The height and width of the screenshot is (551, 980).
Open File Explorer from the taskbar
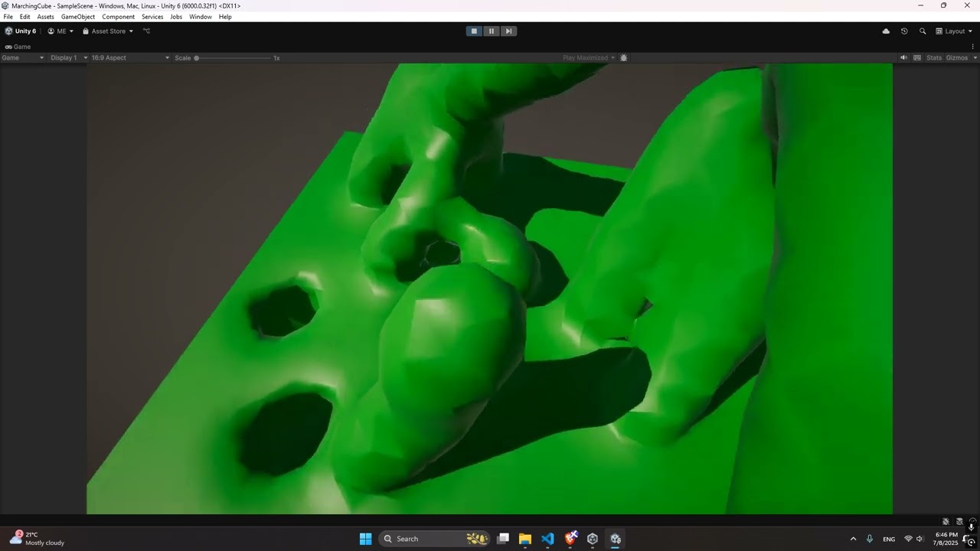pos(525,539)
